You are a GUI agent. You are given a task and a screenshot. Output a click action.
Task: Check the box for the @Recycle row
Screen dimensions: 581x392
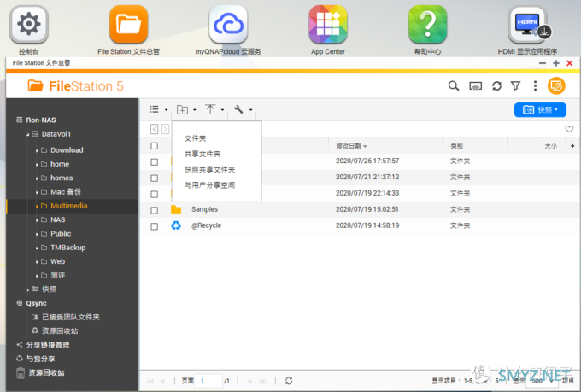tap(154, 226)
